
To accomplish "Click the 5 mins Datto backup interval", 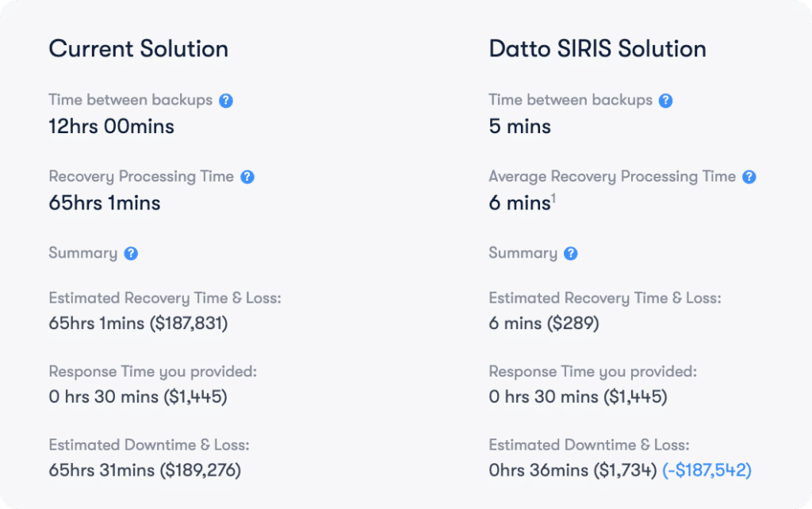I will coord(520,126).
